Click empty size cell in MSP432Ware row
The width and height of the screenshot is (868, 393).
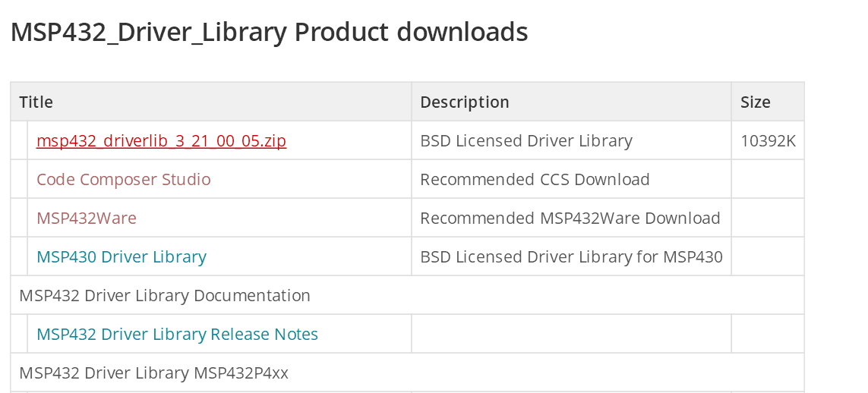tap(767, 219)
